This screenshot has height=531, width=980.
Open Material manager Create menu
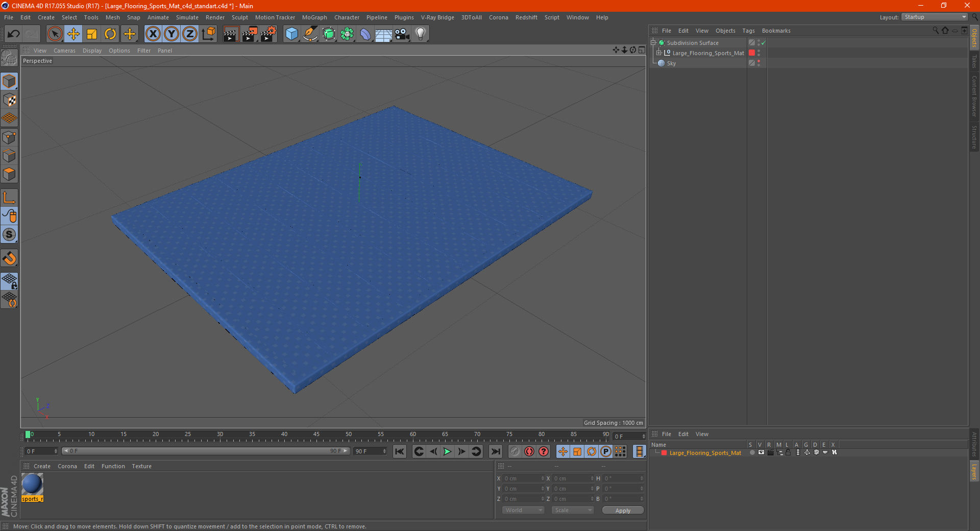[x=42, y=466]
